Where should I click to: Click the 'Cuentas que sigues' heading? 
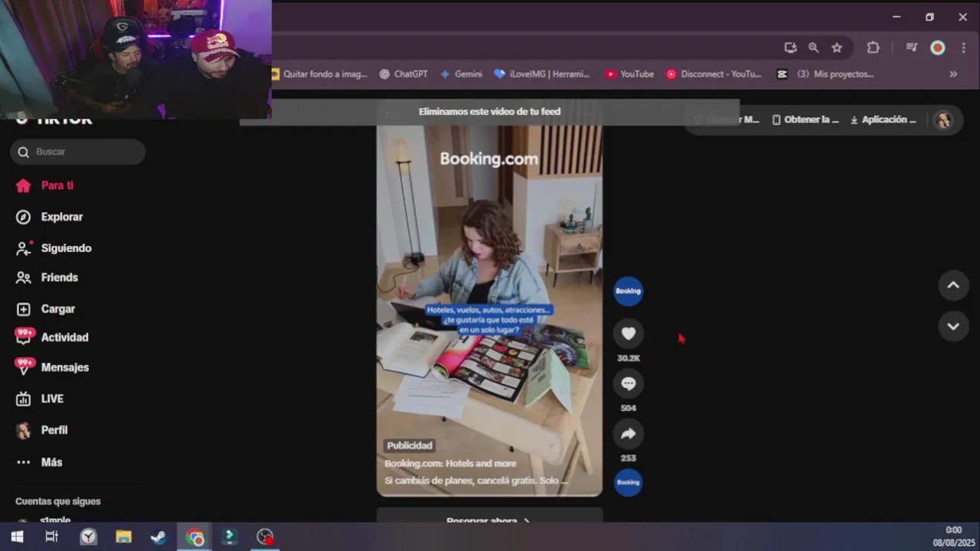coord(58,501)
